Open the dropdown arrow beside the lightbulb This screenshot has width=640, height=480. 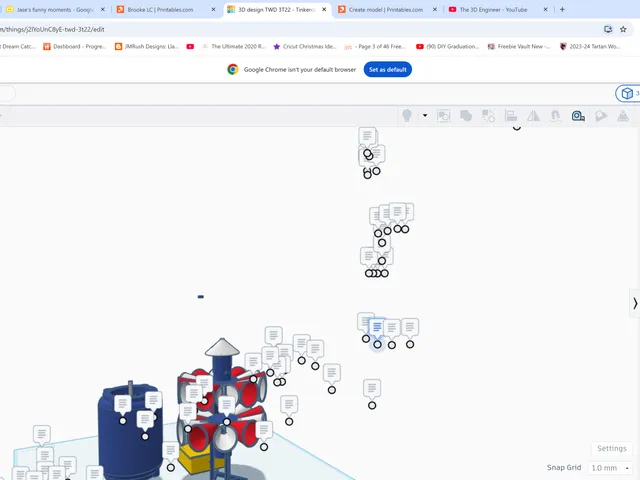click(x=424, y=116)
